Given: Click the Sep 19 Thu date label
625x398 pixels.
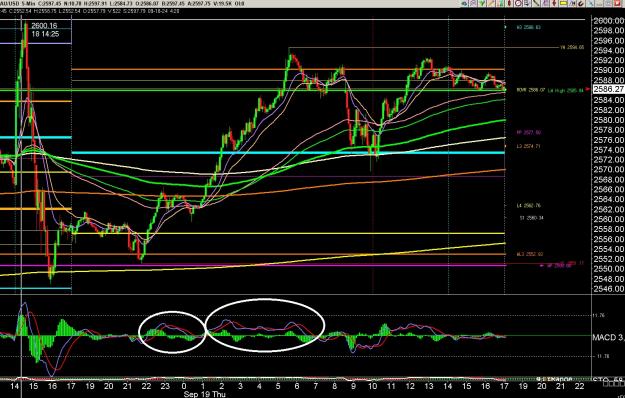Looking at the screenshot, I should pyautogui.click(x=204, y=394).
